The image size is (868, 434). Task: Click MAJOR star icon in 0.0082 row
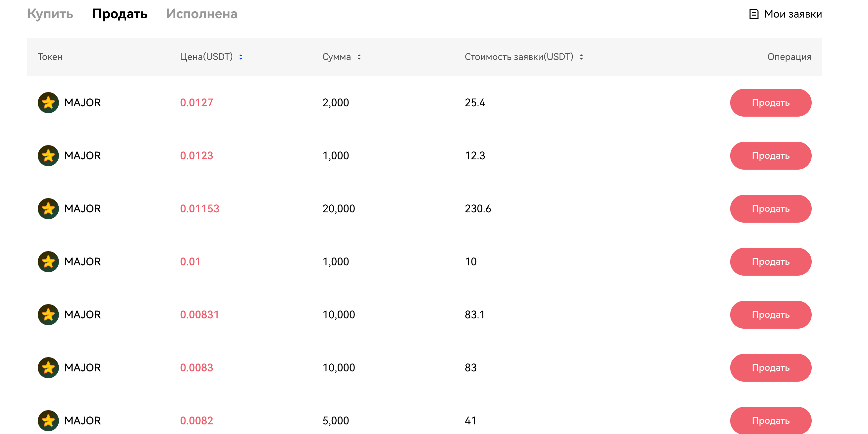[48, 420]
